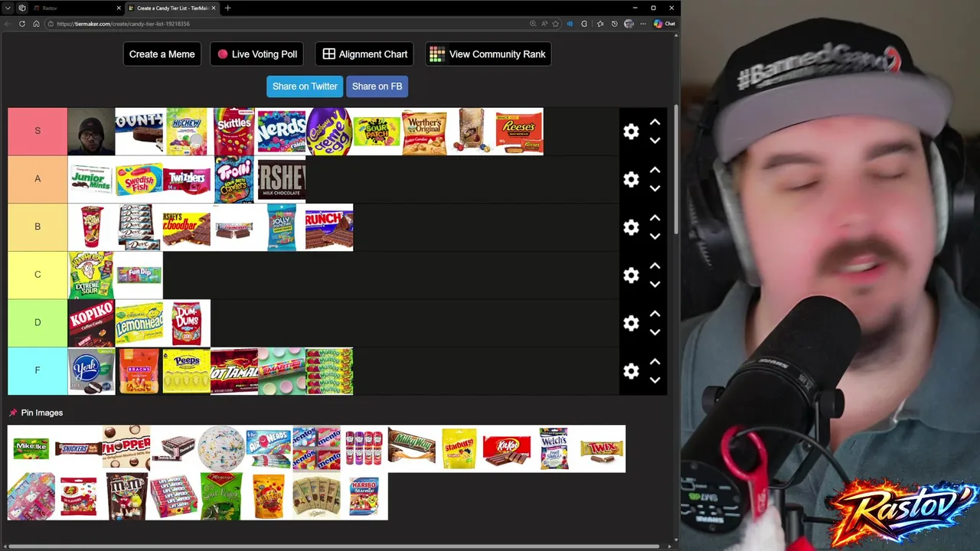Screen dimensions: 980x551
Task: Open a new browser tab
Action: coord(227,8)
